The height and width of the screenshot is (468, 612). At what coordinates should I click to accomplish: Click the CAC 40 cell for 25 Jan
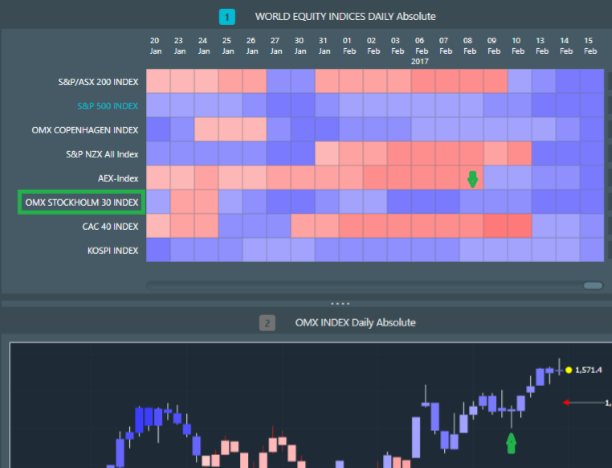tap(231, 226)
